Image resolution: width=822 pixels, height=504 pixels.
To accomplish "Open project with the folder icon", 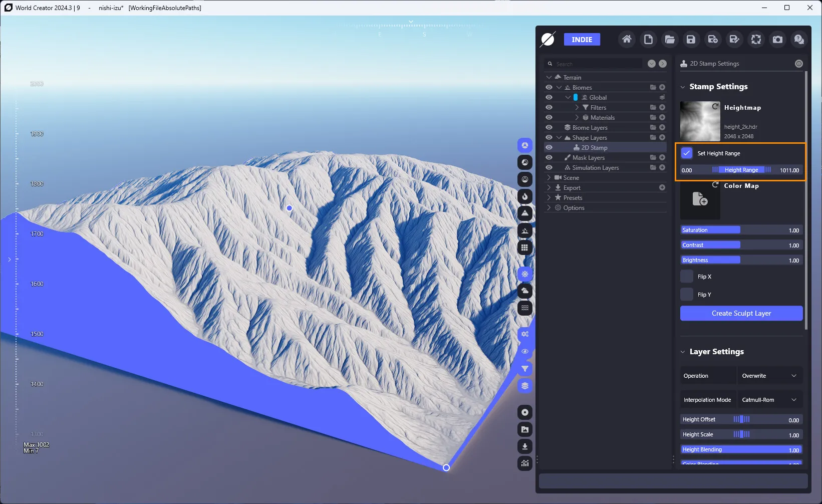I will [670, 39].
